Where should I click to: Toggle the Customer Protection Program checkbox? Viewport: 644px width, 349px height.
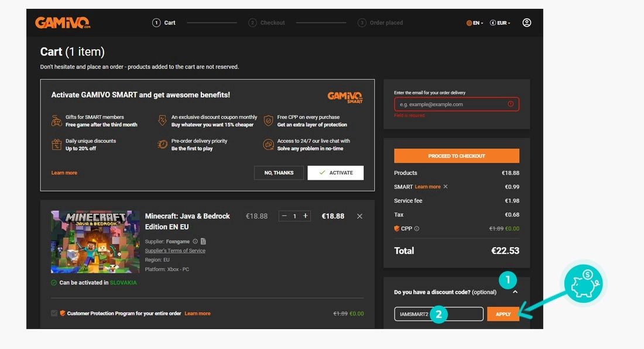click(x=54, y=313)
